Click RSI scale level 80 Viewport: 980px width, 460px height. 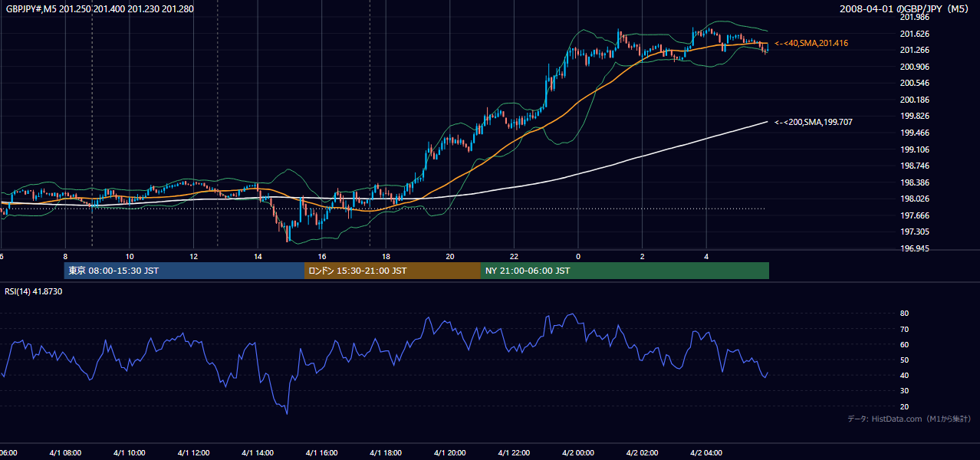[x=904, y=314]
